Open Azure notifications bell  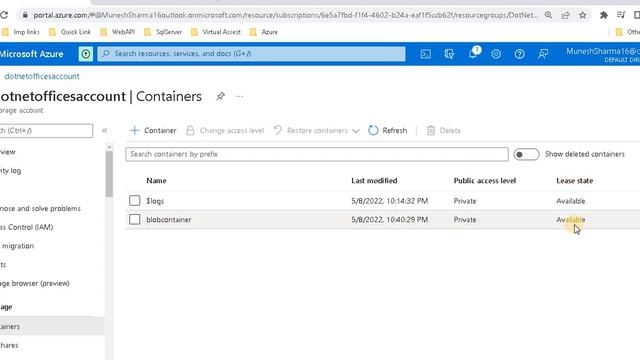click(473, 53)
